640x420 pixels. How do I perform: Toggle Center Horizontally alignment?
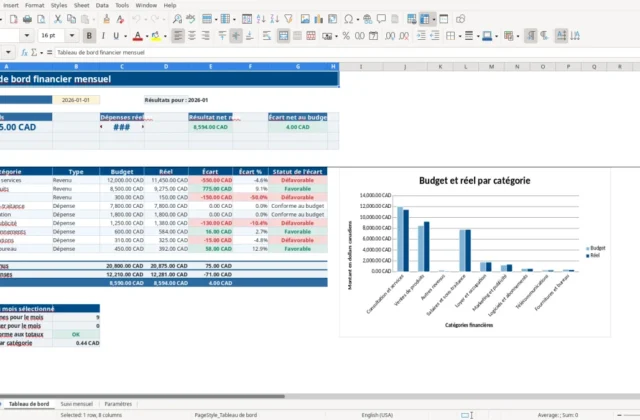191,36
